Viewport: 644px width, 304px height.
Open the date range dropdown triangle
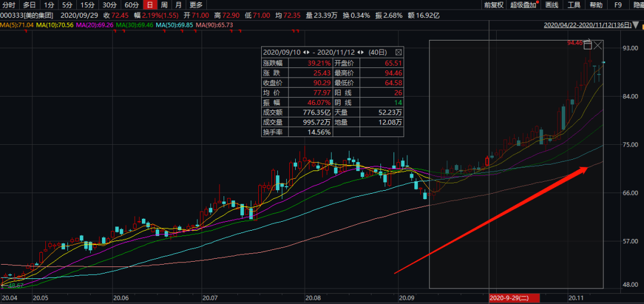click(x=637, y=25)
